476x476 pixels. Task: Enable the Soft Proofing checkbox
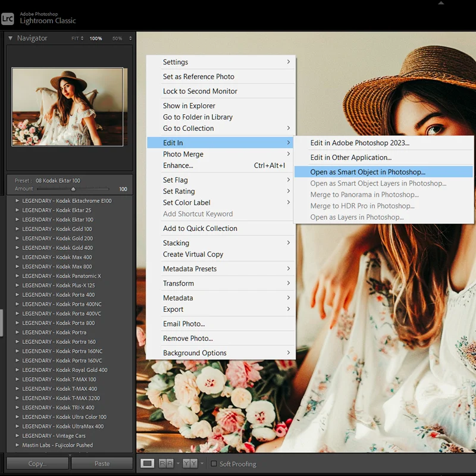click(x=214, y=464)
